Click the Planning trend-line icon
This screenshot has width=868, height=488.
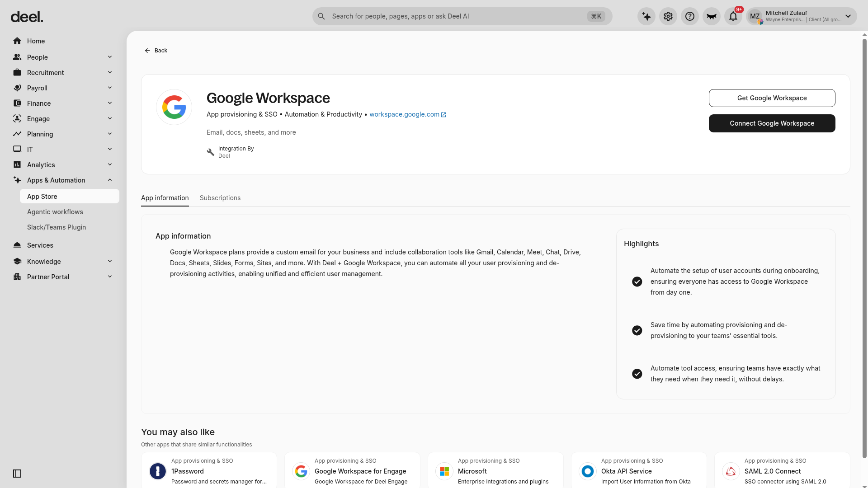17,134
